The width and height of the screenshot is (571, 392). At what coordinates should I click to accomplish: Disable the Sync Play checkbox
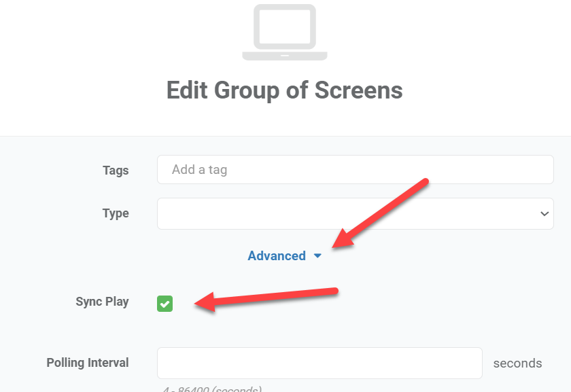165,304
